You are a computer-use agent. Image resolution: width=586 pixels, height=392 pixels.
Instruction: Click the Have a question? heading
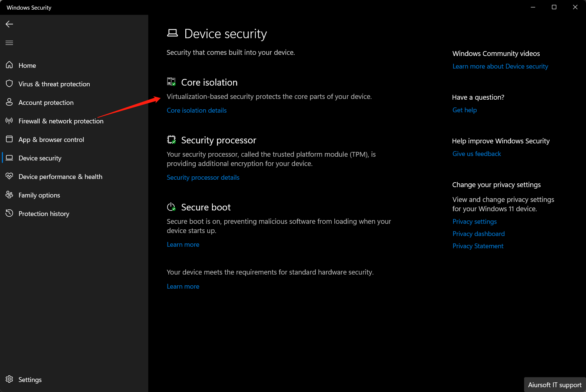pyautogui.click(x=478, y=97)
